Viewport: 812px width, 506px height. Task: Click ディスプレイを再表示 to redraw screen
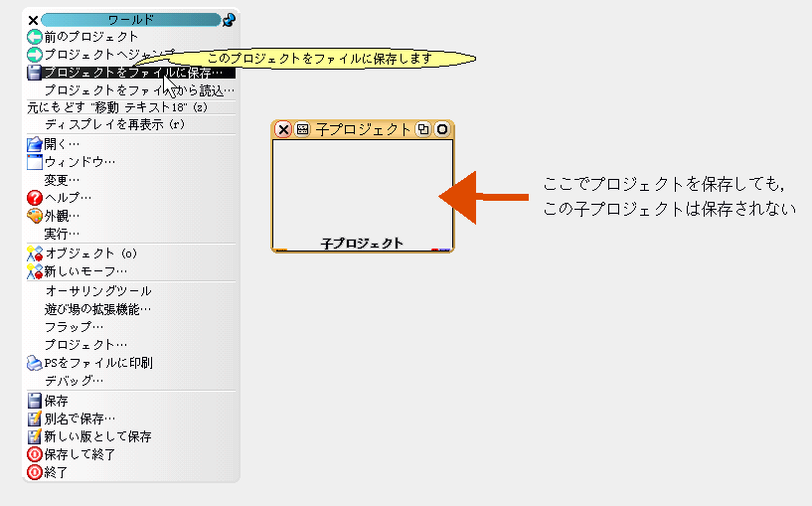(x=114, y=124)
